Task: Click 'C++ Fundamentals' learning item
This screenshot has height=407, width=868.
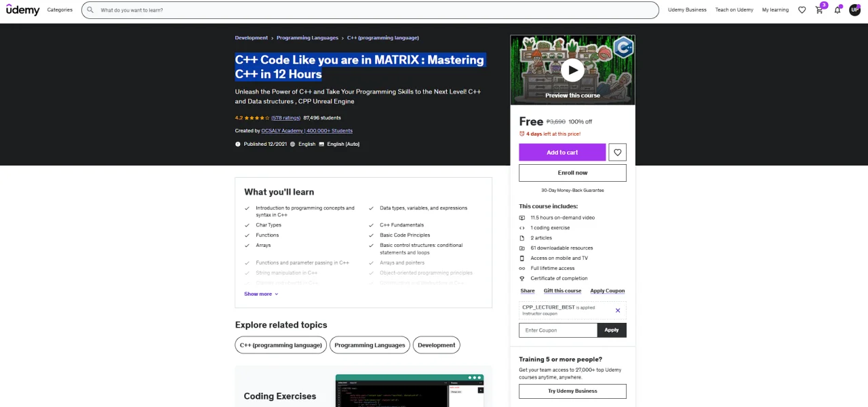Action: [x=401, y=225]
